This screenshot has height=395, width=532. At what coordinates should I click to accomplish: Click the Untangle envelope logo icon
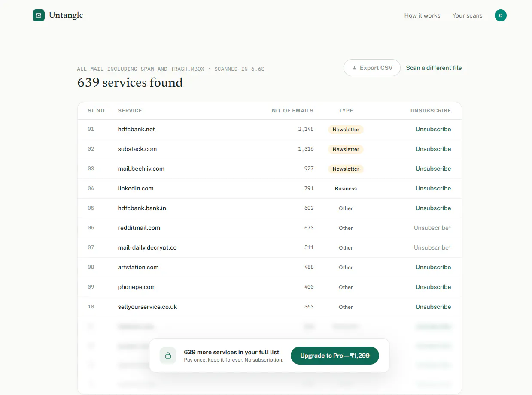[x=39, y=15]
